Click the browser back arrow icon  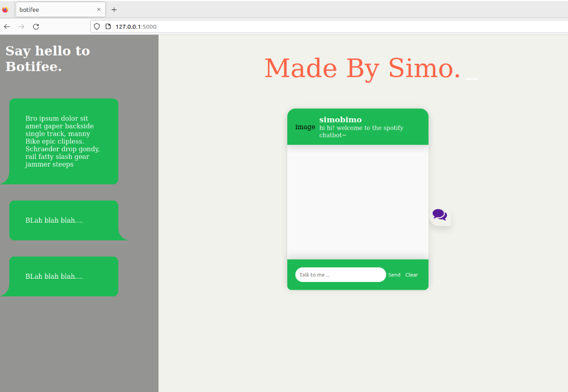(7, 26)
